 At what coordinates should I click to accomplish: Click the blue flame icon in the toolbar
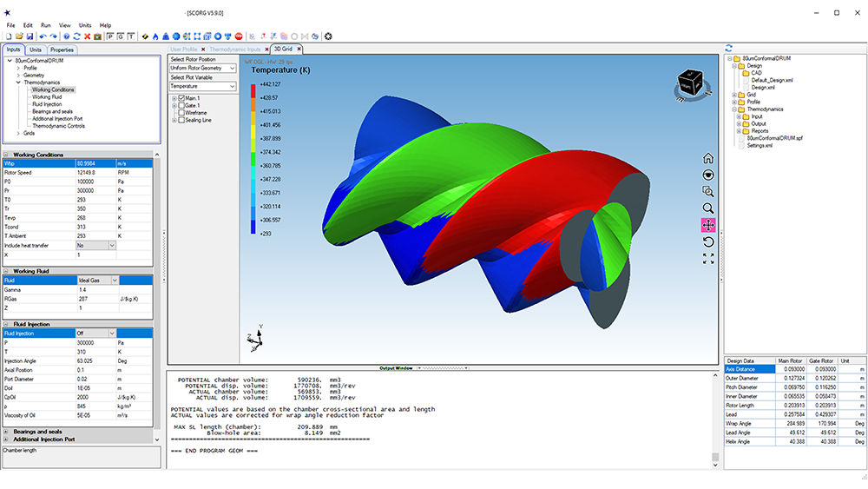(x=155, y=36)
